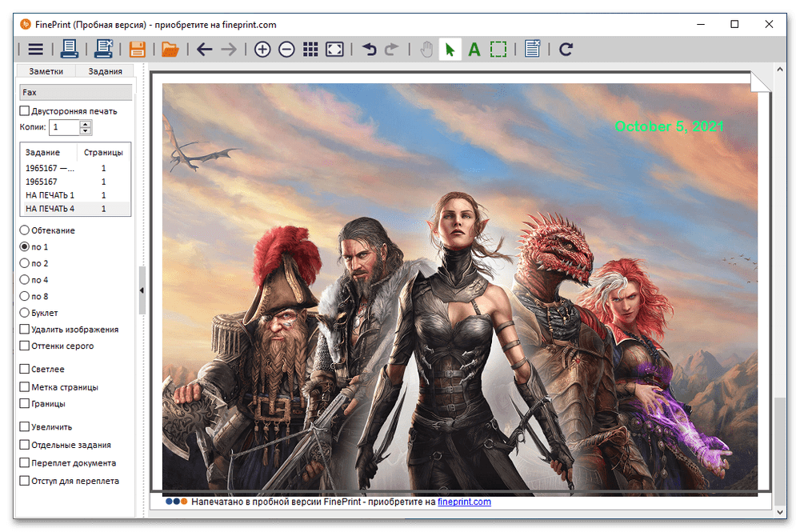
Task: Choose the dashed green selection rectangle tool
Action: pyautogui.click(x=498, y=50)
